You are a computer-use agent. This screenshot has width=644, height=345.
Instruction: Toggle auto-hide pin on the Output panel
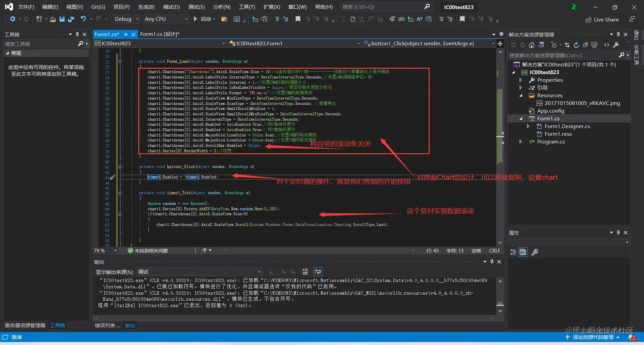coord(491,262)
